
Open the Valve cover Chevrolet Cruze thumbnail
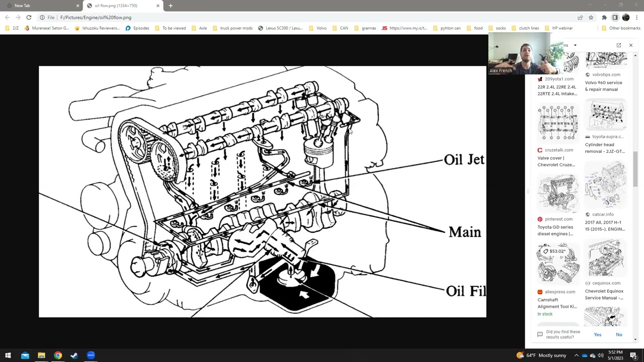tap(557, 123)
